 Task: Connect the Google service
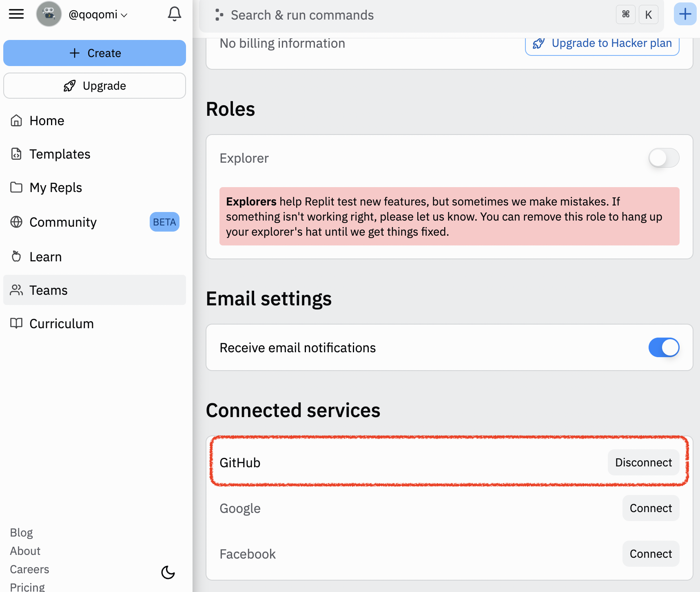pos(651,508)
